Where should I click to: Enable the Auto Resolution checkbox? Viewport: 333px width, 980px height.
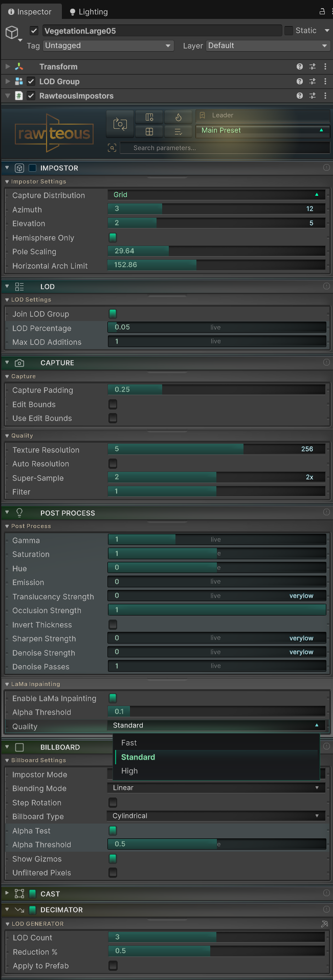click(x=112, y=464)
